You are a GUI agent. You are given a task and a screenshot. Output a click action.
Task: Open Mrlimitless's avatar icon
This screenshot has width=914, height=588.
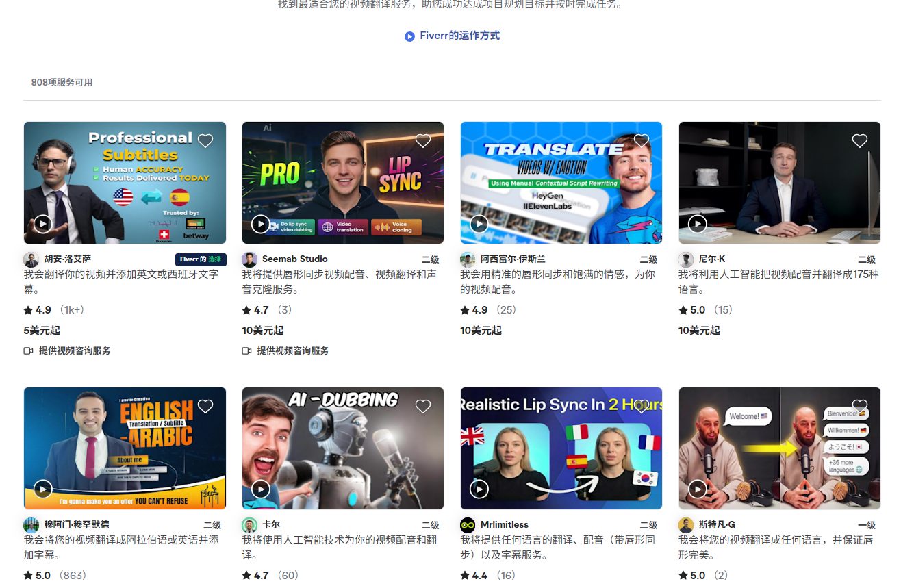[x=468, y=525]
